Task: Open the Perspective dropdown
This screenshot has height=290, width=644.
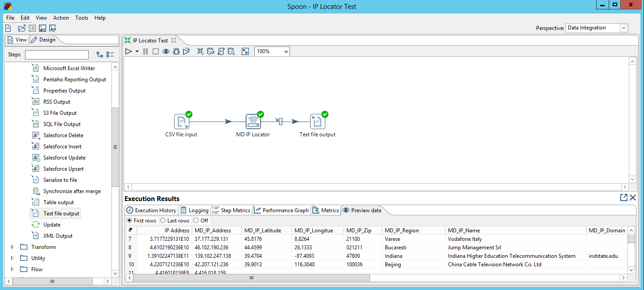Action: [597, 28]
